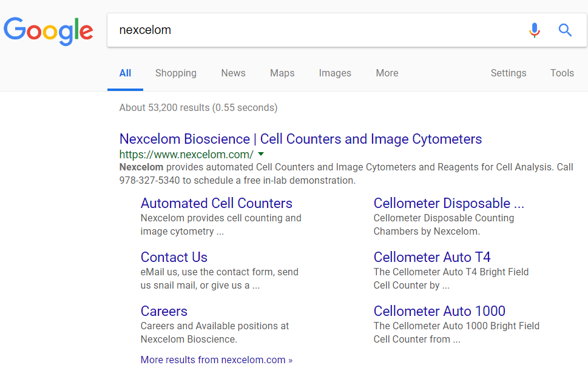Start voice search with the microphone icon

(535, 30)
